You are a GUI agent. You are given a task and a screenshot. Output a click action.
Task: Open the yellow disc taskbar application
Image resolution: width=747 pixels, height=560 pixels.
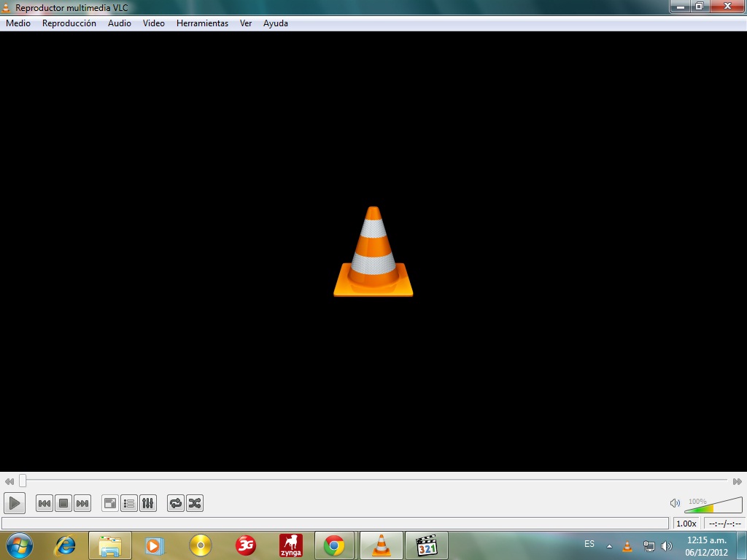(x=201, y=545)
